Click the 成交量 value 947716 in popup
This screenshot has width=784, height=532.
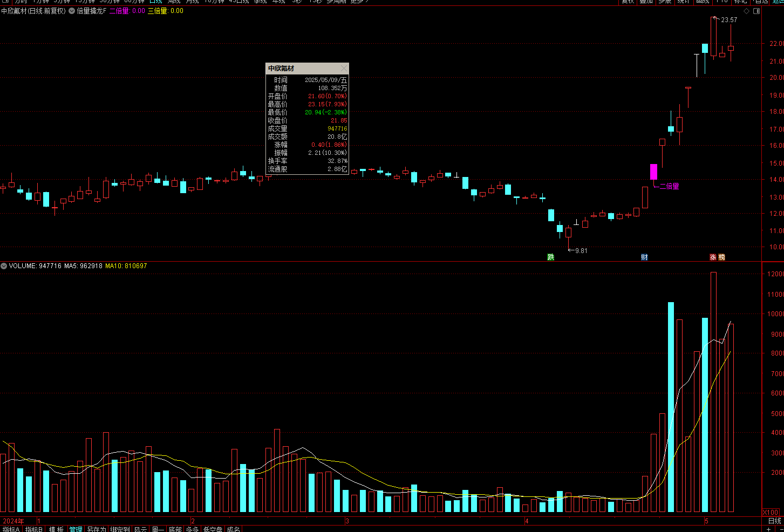(x=337, y=128)
